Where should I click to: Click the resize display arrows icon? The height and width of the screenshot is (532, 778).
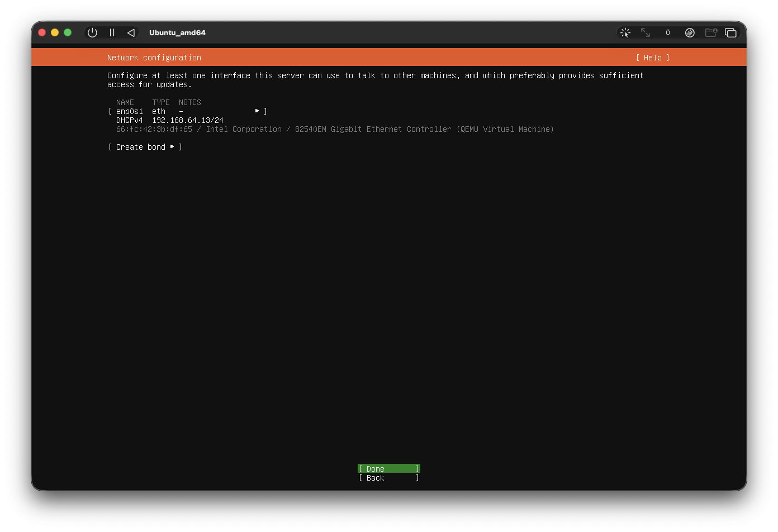click(646, 33)
